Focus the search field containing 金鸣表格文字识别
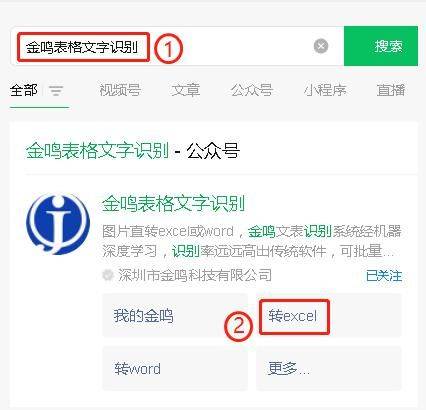Viewport: 426px width, 410px height. pyautogui.click(x=178, y=46)
